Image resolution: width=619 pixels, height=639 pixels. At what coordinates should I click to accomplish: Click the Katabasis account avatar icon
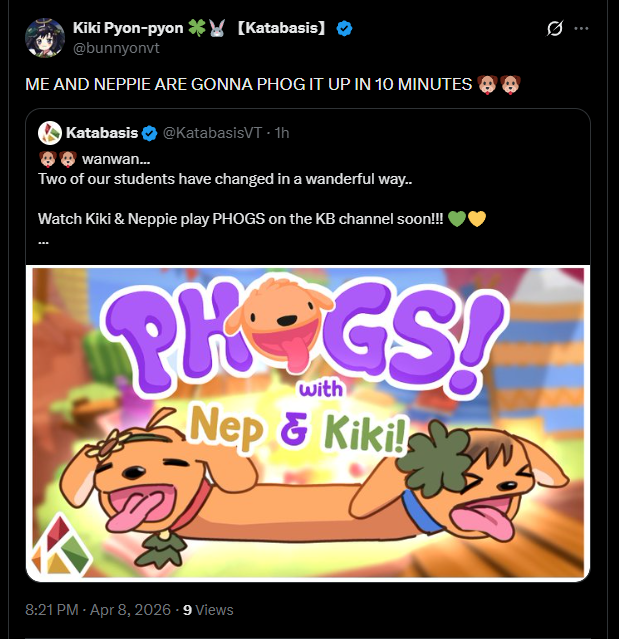coord(50,133)
